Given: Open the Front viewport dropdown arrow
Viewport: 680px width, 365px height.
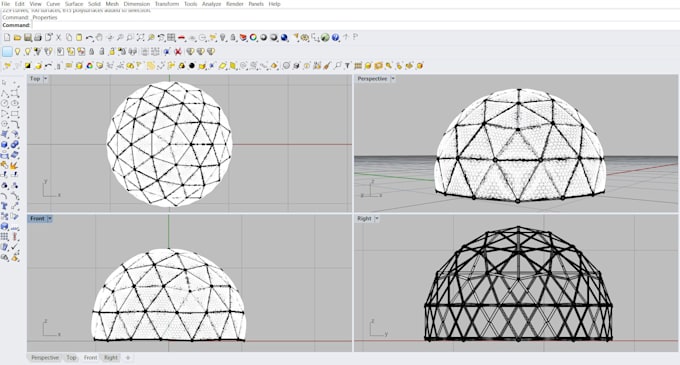Looking at the screenshot, I should 49,218.
